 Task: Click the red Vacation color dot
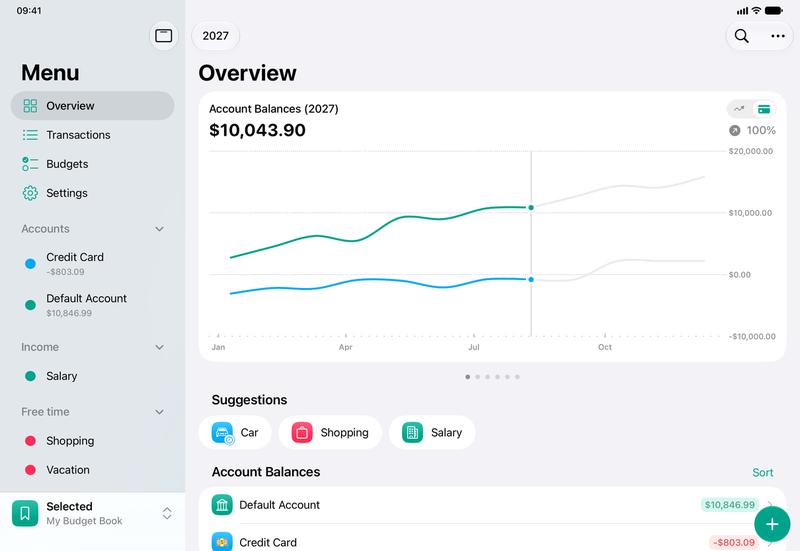(30, 470)
